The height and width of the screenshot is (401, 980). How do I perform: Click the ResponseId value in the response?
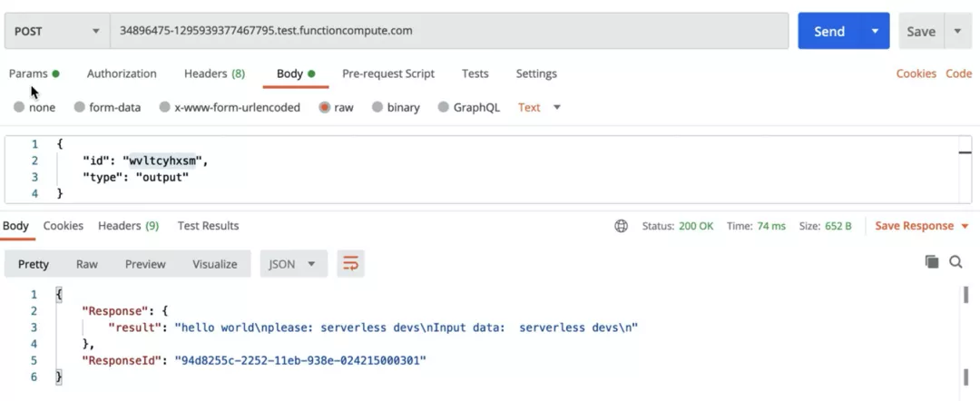click(x=300, y=360)
